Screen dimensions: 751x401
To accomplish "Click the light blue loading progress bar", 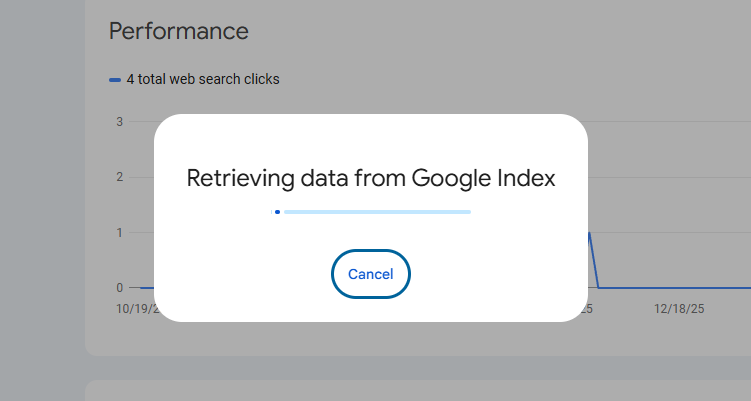I will tap(377, 212).
